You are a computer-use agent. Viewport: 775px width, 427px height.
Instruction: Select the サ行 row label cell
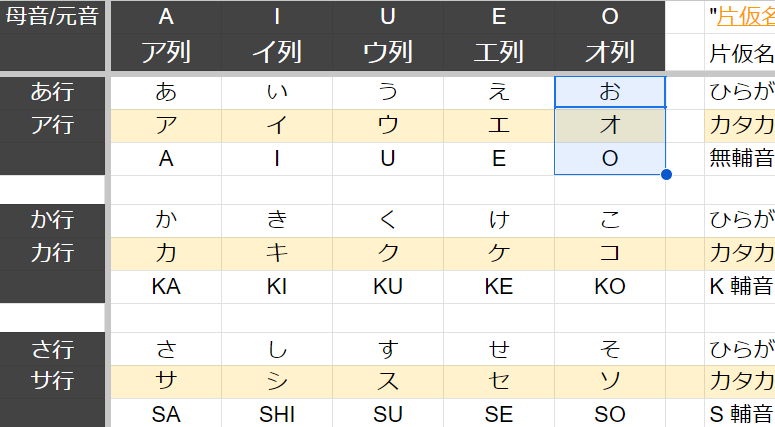tap(52, 382)
